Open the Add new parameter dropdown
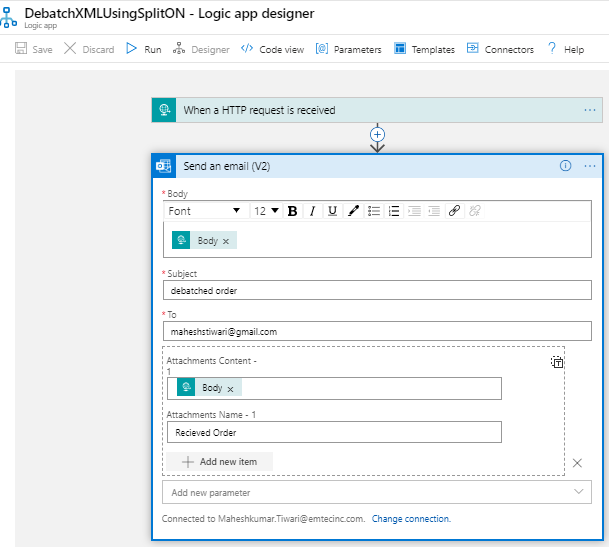The image size is (609, 547). (x=377, y=492)
